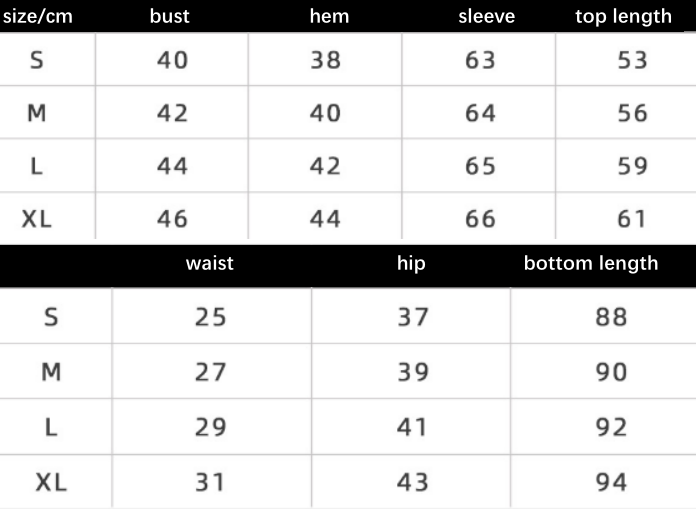Image resolution: width=696 pixels, height=509 pixels.
Task: Click the 'bottom length' column header
Action: 591,264
